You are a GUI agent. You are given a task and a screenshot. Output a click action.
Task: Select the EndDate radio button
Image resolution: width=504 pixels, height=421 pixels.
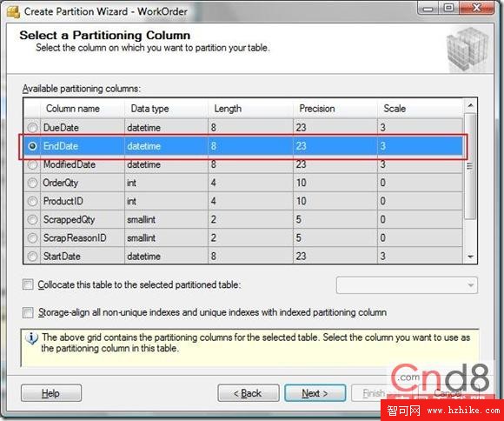pyautogui.click(x=32, y=146)
